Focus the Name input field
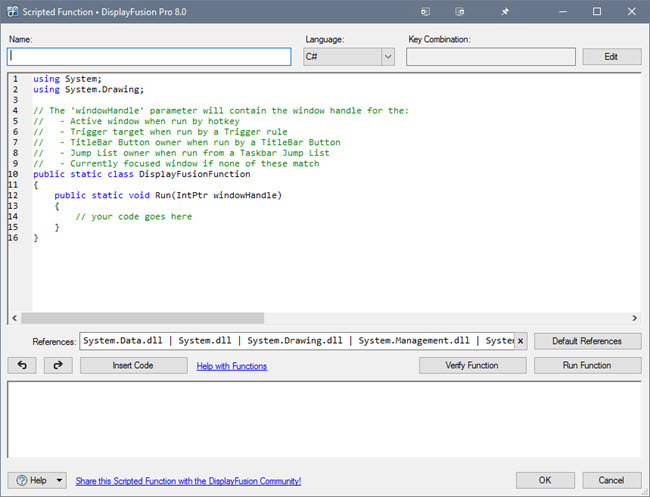The image size is (650, 497). click(149, 57)
